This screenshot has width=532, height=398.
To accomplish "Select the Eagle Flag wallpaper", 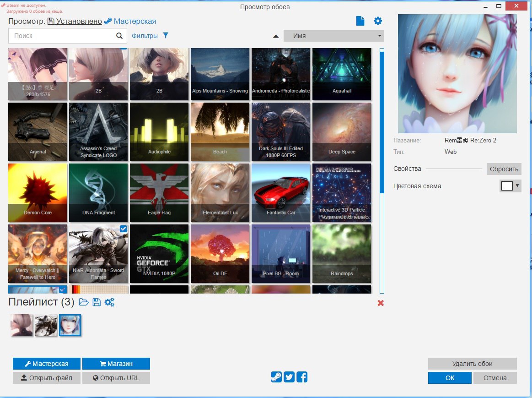I will pyautogui.click(x=159, y=193).
